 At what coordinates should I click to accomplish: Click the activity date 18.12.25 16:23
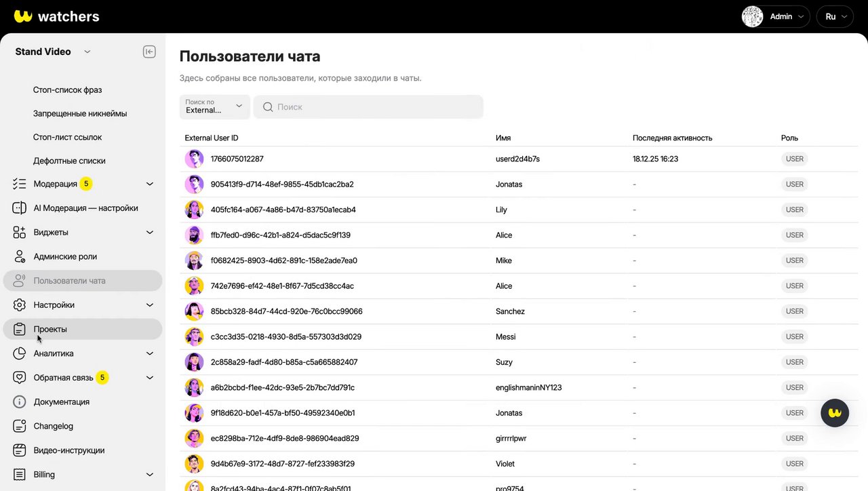pyautogui.click(x=655, y=159)
